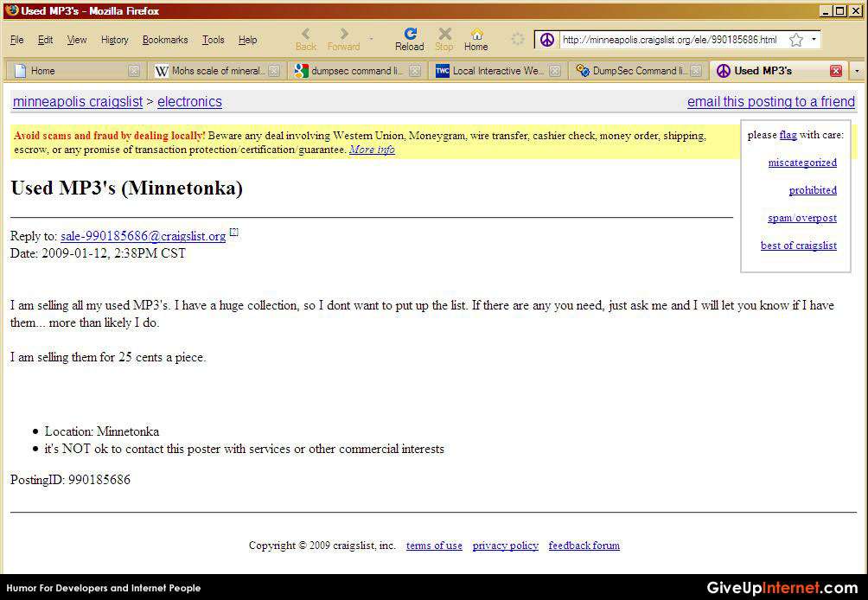Click the flag link in flagging box
The image size is (868, 600).
(x=788, y=135)
